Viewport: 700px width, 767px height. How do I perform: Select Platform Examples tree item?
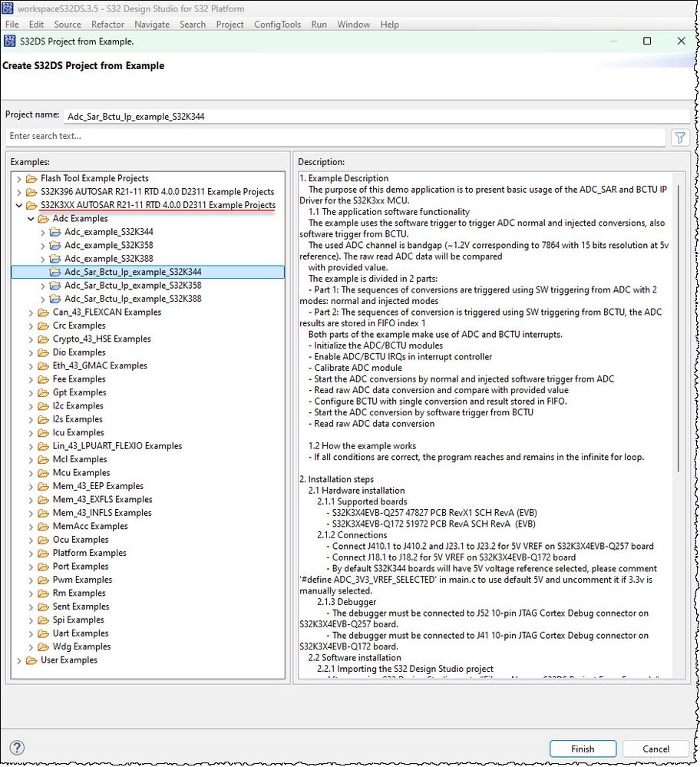pos(89,554)
